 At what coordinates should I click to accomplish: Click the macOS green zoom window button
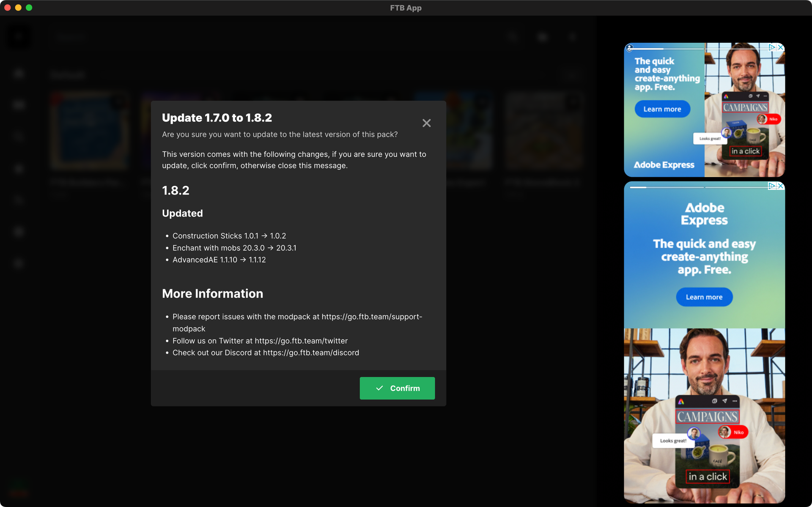(29, 8)
